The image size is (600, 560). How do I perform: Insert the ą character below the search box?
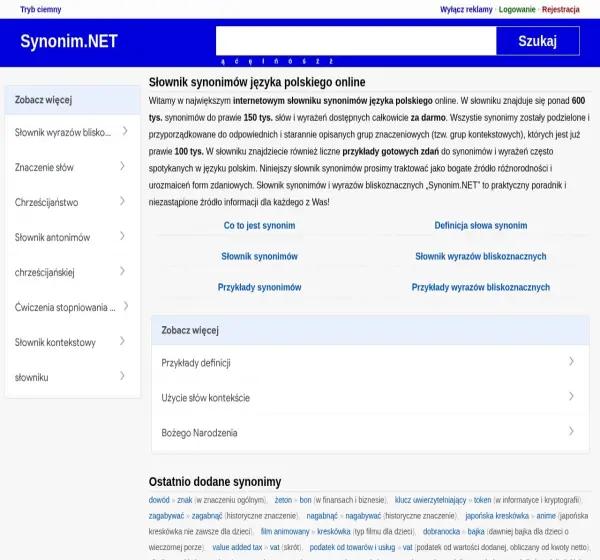pyautogui.click(x=223, y=61)
